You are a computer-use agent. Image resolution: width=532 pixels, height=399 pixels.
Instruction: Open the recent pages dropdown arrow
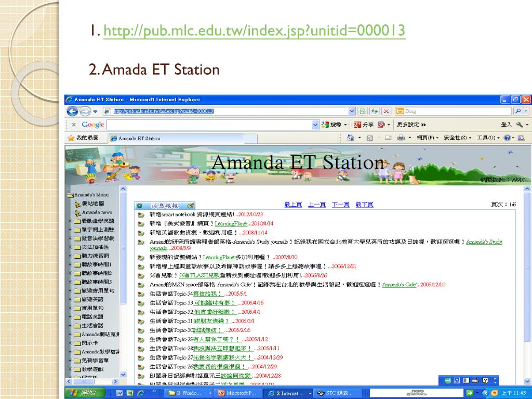click(96, 111)
